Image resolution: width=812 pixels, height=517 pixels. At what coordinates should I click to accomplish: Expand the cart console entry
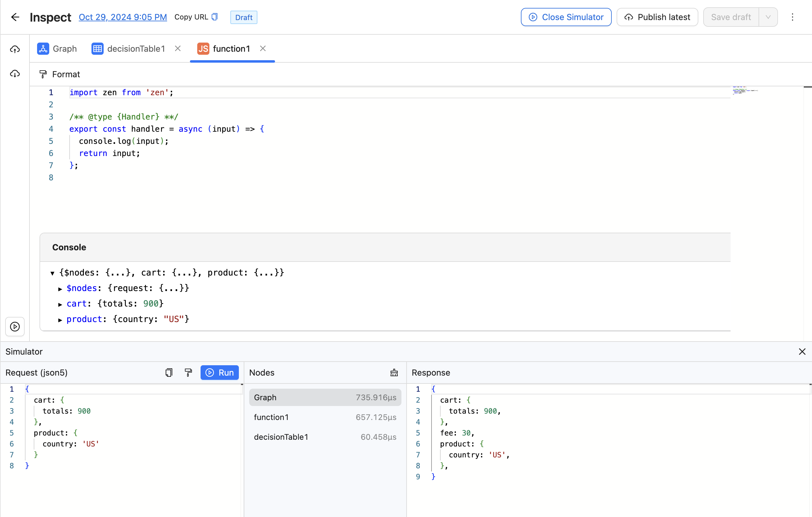click(x=60, y=304)
